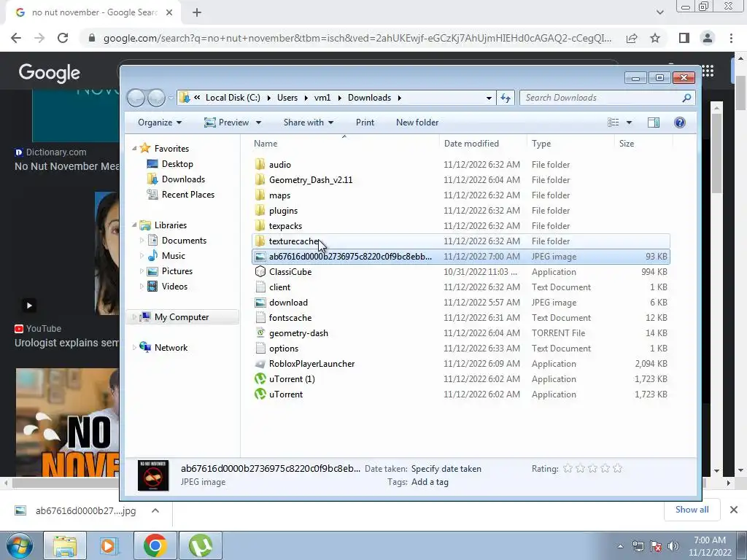Rate file with the first star
747x560 pixels.
(568, 469)
